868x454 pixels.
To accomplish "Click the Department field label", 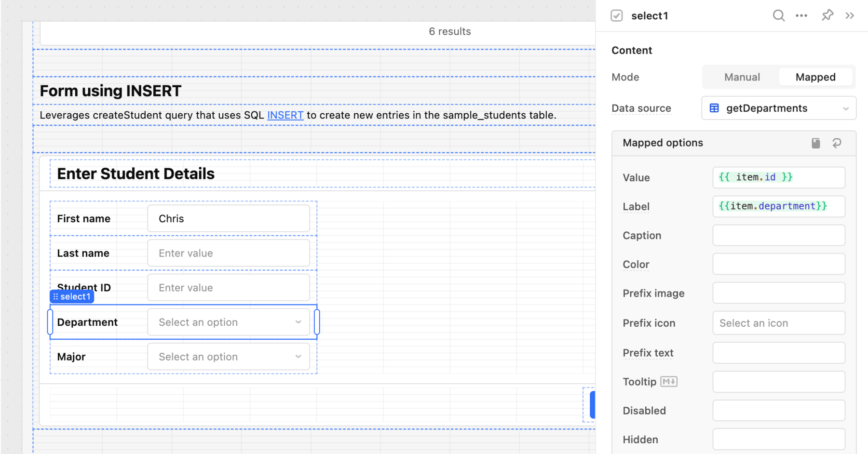I will tap(87, 322).
